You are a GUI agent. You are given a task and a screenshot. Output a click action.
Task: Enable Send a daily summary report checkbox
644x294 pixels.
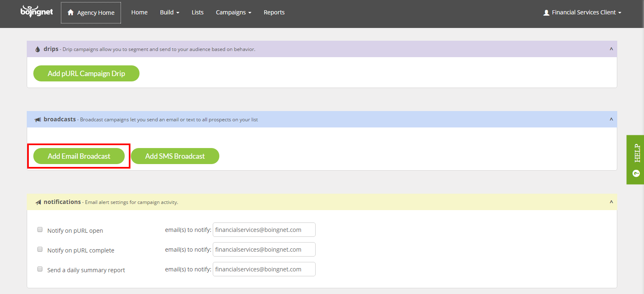(x=40, y=269)
